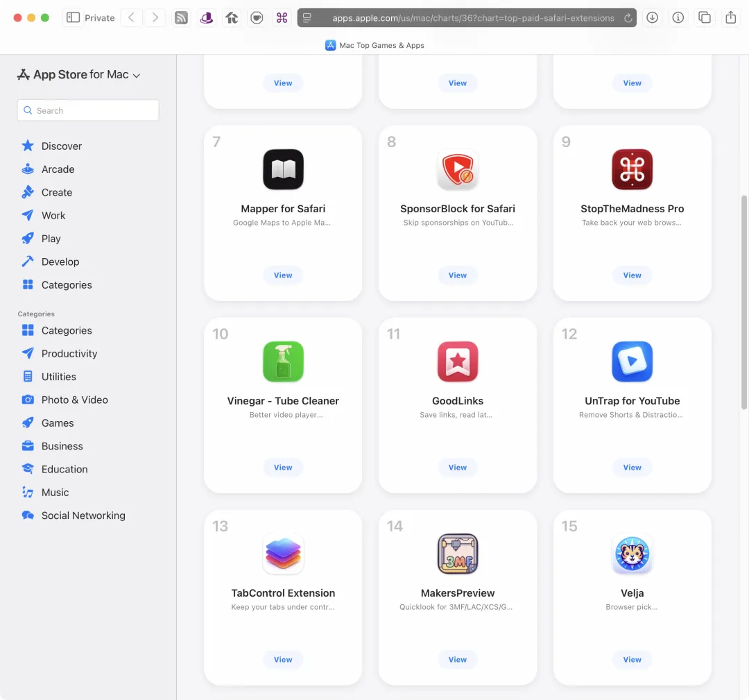Viewport: 749px width, 700px height.
Task: Open the Education category
Action: click(55, 469)
